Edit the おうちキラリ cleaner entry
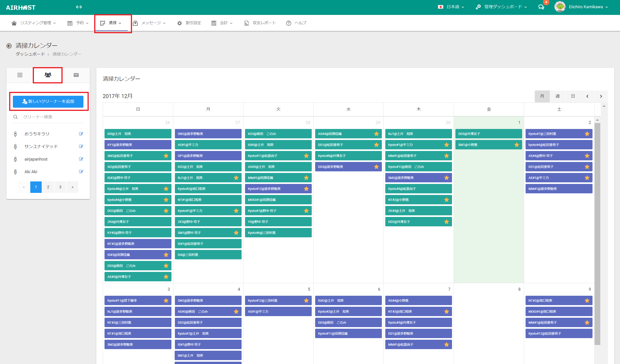The image size is (620, 364). click(x=81, y=134)
